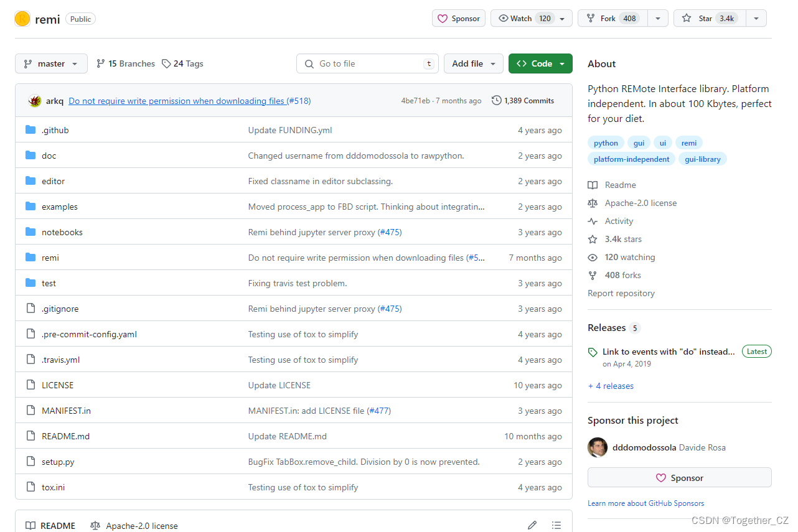The width and height of the screenshot is (798, 532).
Task: Open the 24 Tags link
Action: pos(182,63)
